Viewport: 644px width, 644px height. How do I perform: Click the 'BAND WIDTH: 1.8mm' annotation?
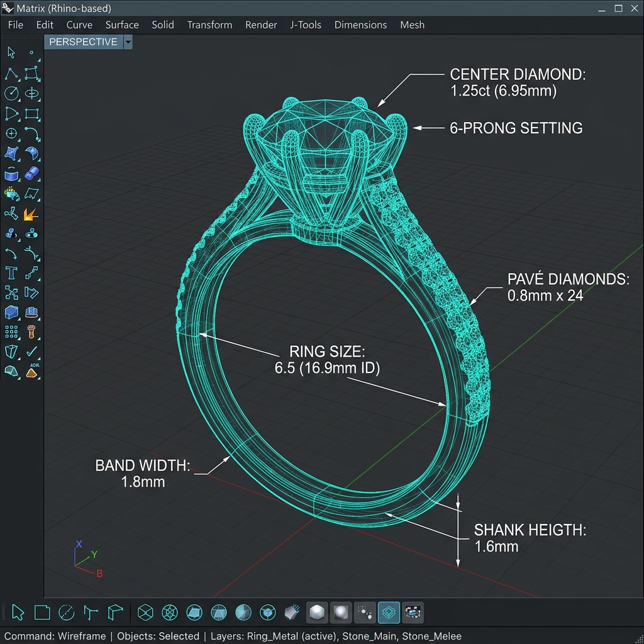(143, 474)
